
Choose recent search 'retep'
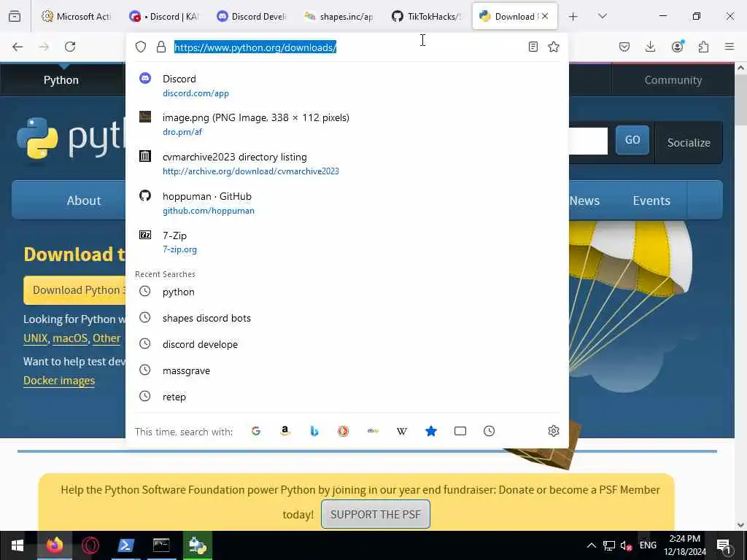tap(347, 396)
